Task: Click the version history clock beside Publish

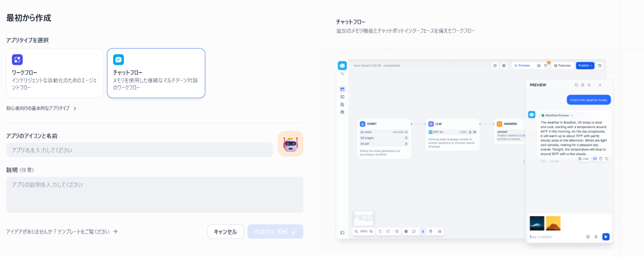Action: [600, 66]
